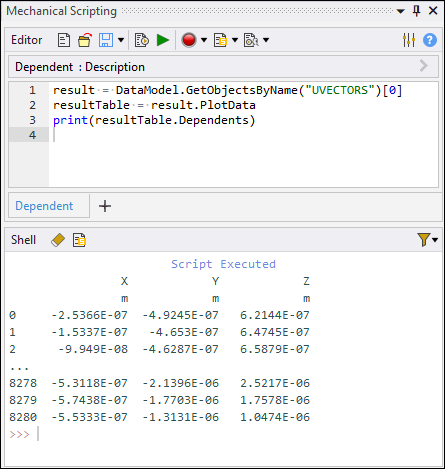The image size is (445, 469).
Task: Clear the shell with eraser icon
Action: point(58,240)
